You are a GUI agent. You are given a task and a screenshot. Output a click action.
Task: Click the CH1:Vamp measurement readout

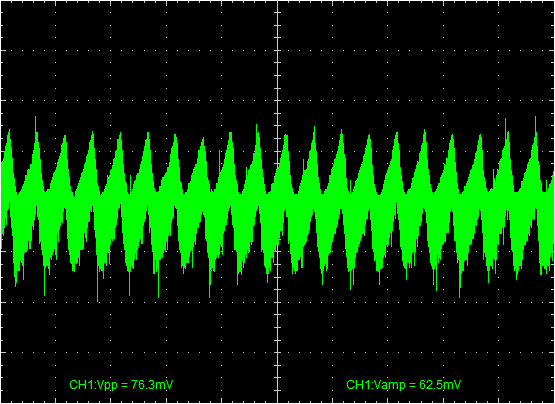coord(404,385)
